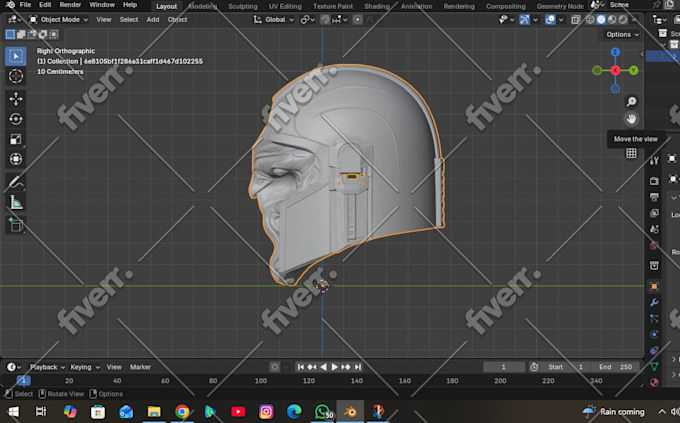Image resolution: width=680 pixels, height=423 pixels.
Task: Click the play animation button
Action: pyautogui.click(x=334, y=367)
